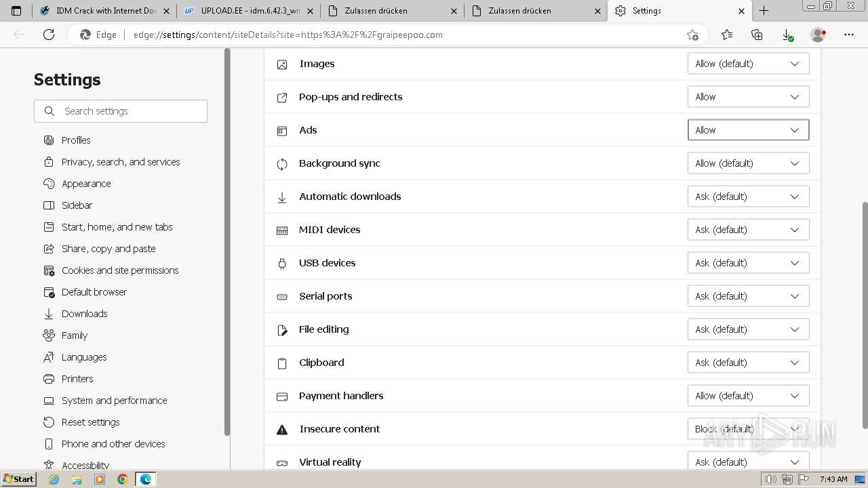This screenshot has width=868, height=488.
Task: Click the USB devices icon
Action: point(282,264)
